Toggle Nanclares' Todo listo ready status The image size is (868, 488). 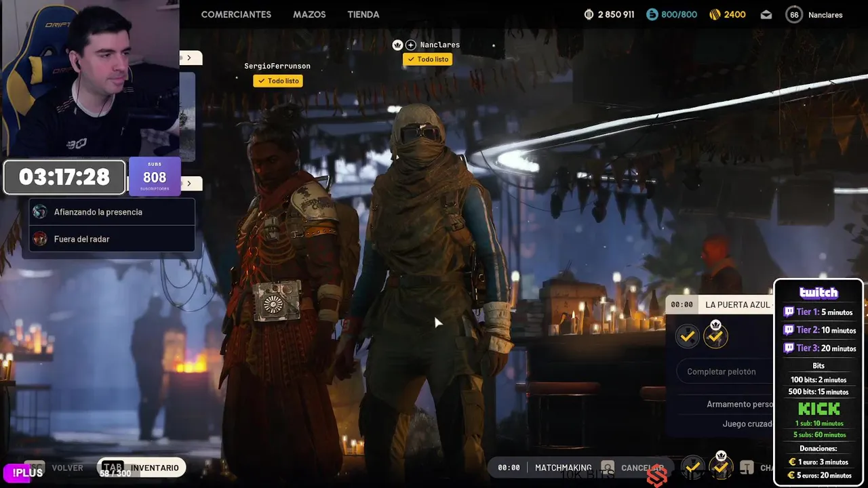(x=427, y=59)
